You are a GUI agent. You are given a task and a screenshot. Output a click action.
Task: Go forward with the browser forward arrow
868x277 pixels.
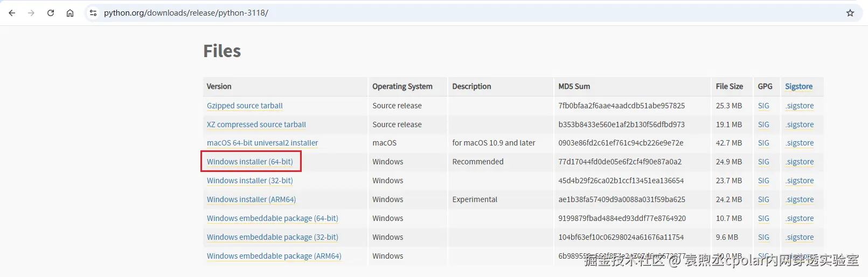31,13
